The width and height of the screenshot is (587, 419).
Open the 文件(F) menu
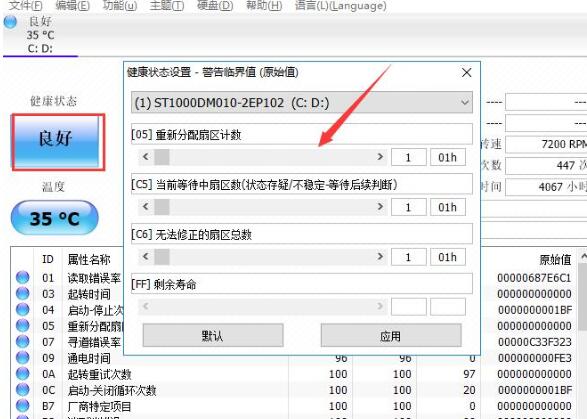coord(25,6)
